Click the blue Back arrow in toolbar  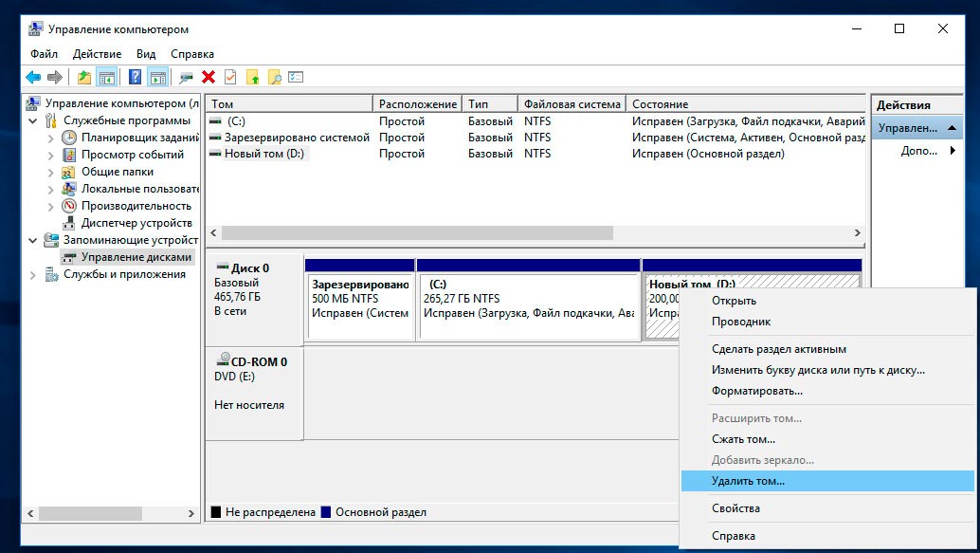[x=33, y=78]
